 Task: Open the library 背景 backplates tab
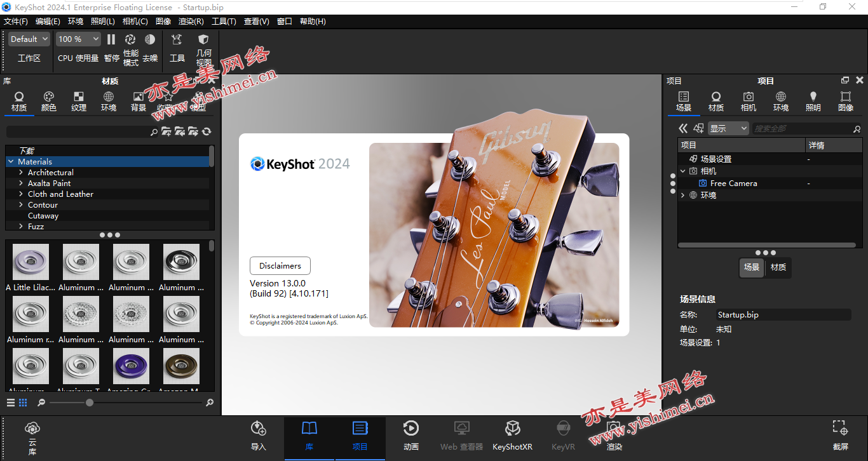click(x=139, y=102)
